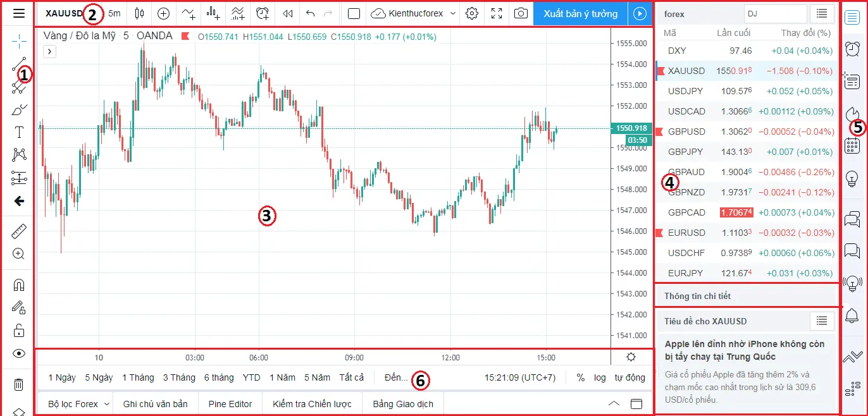868x416 pixels.
Task: Click the GBPCAD red price cell
Action: 736,212
